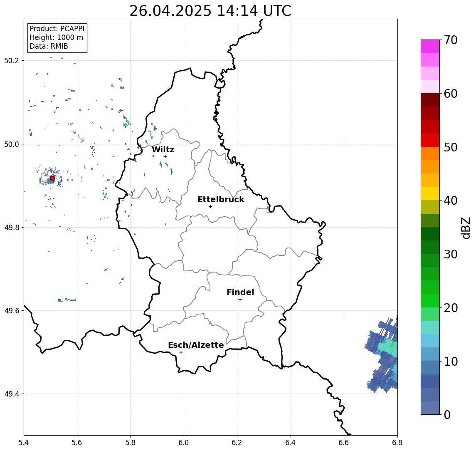Click latitude label 50.0 on y-axis
This screenshot has width=476, height=451.
[x=12, y=144]
